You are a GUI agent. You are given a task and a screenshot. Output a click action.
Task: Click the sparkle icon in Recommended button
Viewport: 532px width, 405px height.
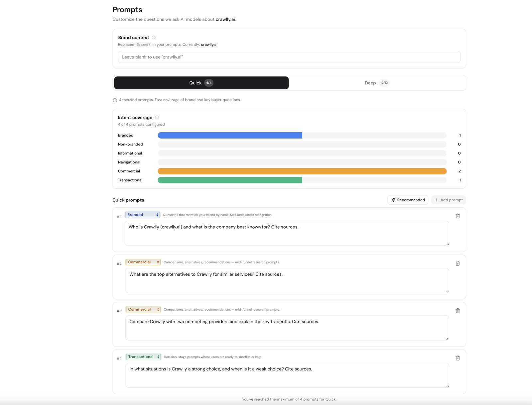point(393,200)
